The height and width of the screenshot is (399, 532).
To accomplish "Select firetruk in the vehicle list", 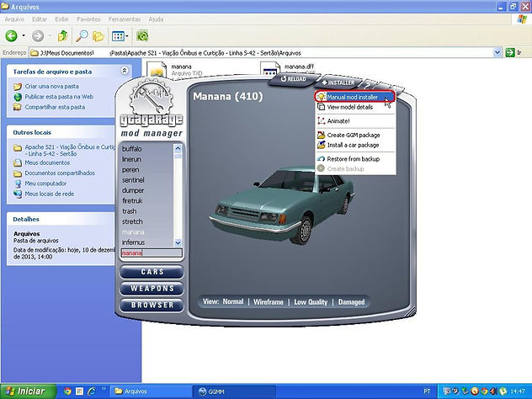I will click(132, 201).
